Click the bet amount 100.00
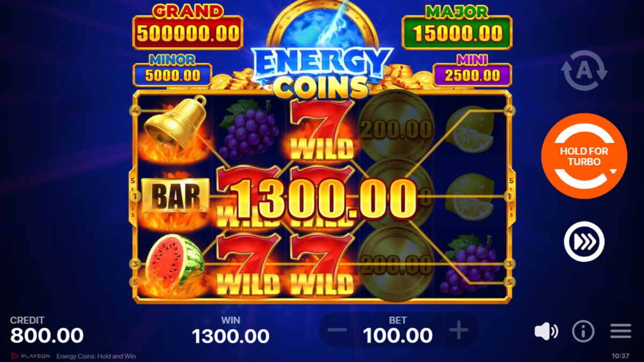This screenshot has width=644, height=362. [398, 336]
